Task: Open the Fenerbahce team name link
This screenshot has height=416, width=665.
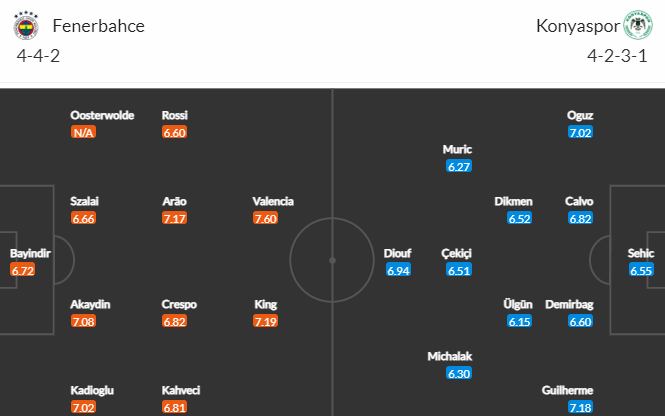Action: (x=98, y=26)
